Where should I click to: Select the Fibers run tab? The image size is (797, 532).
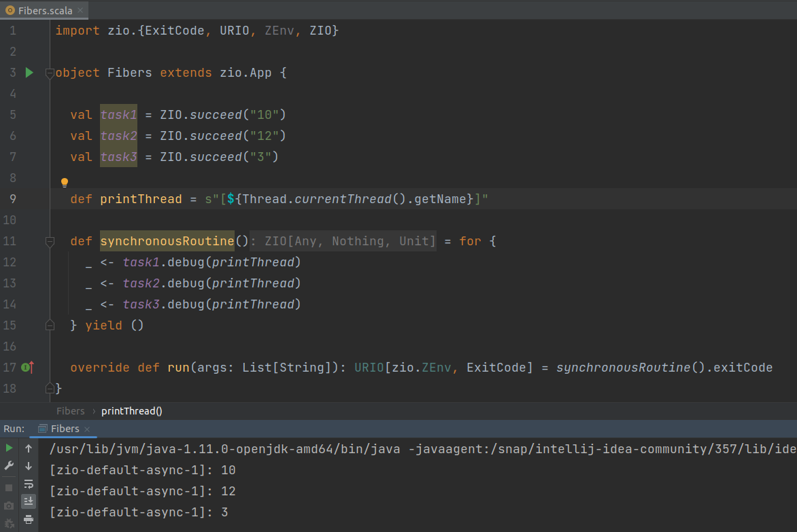tap(63, 429)
